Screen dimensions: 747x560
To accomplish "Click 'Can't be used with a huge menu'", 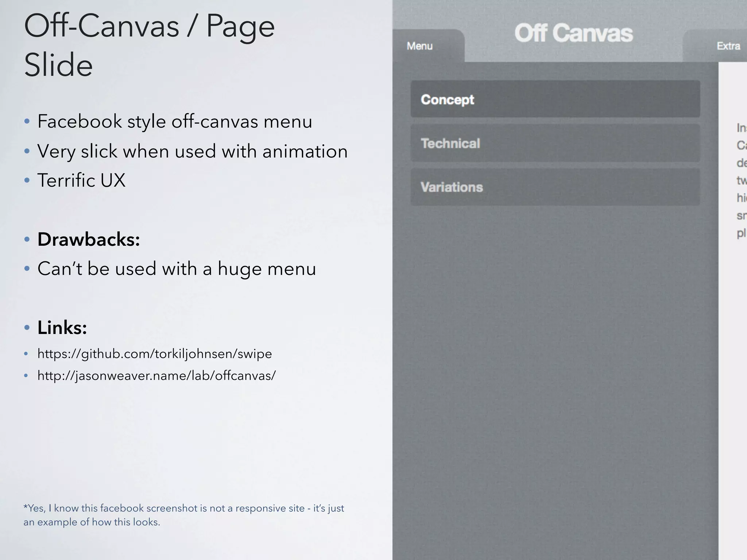I will coord(177,269).
